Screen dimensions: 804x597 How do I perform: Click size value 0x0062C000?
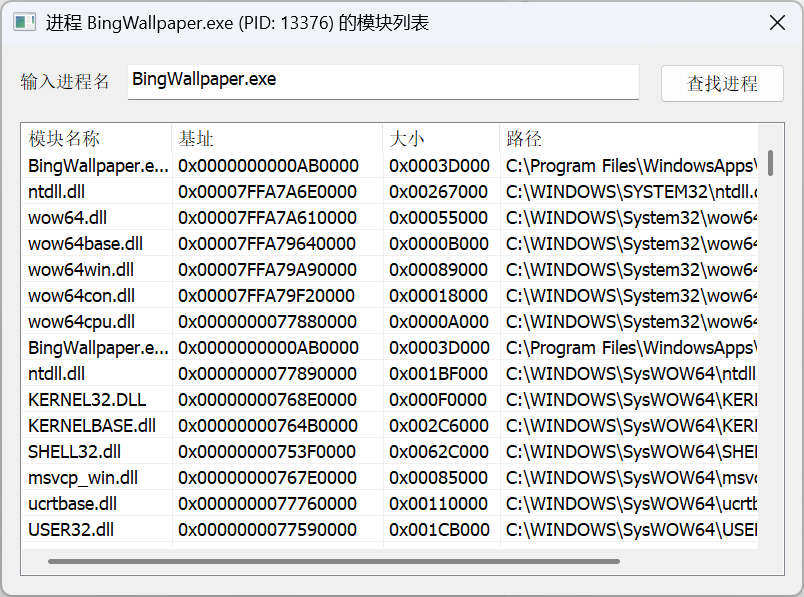pos(439,452)
